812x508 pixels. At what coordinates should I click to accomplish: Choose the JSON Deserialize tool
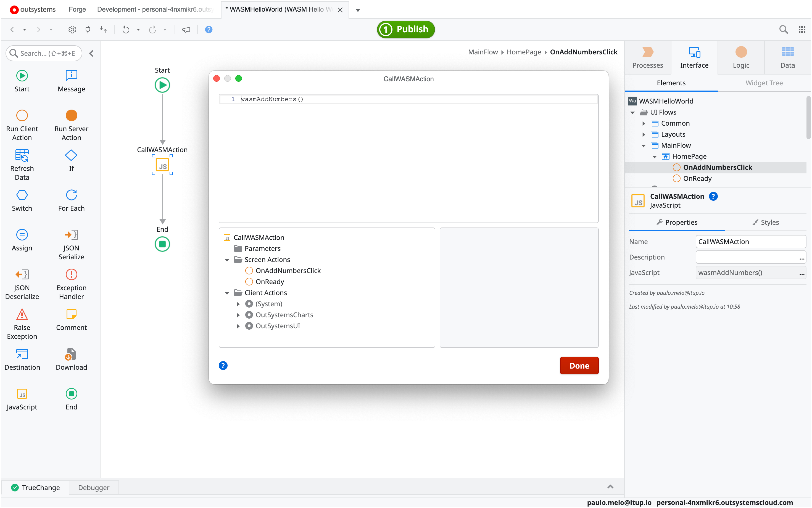click(x=22, y=284)
